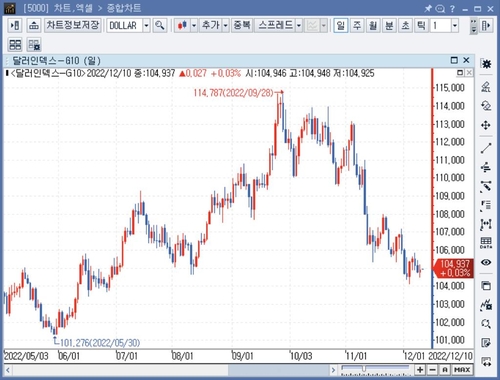
Task: Focus the DOLLAR symbol input field
Action: (125, 26)
